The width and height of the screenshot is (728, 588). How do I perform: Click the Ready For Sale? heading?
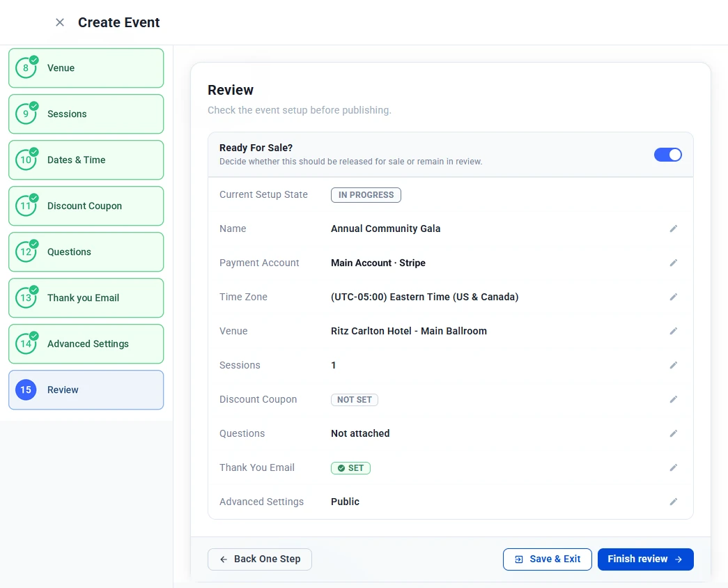click(x=256, y=148)
